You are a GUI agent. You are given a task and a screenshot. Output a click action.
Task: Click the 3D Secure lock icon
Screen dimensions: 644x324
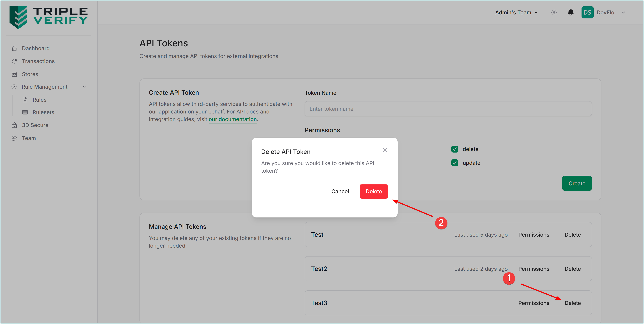pyautogui.click(x=14, y=125)
